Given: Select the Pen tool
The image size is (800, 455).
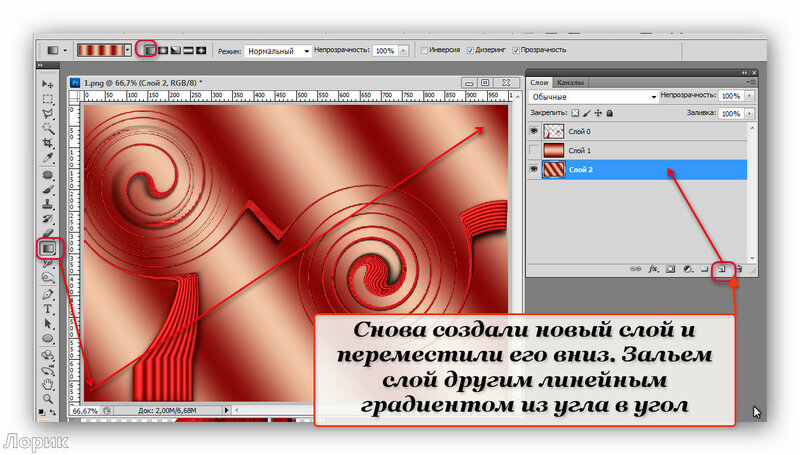Looking at the screenshot, I should click(x=48, y=294).
